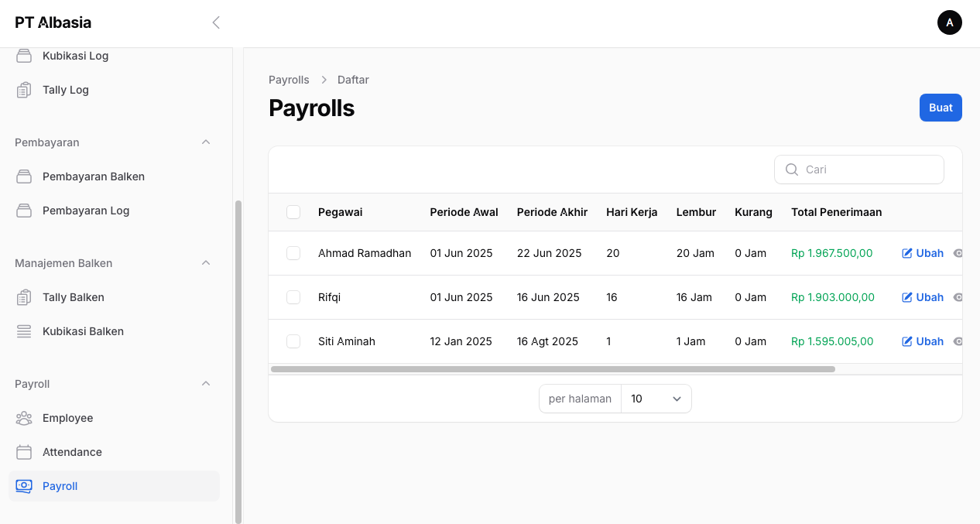Screen dimensions: 980x524
Task: Click the Kubikasi Balken stack icon
Action: 24,331
